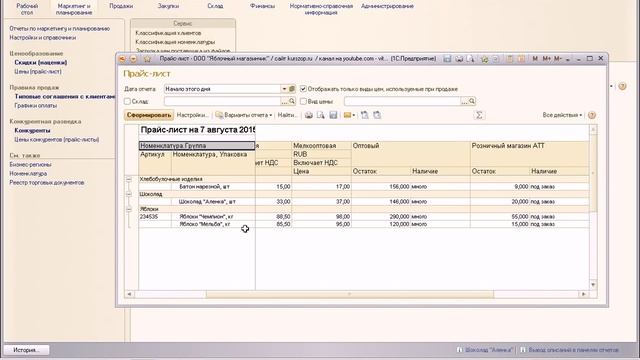Click into the Вид цены input field
Image resolution: width=640 pixels, height=360 pixels.
tap(402, 101)
